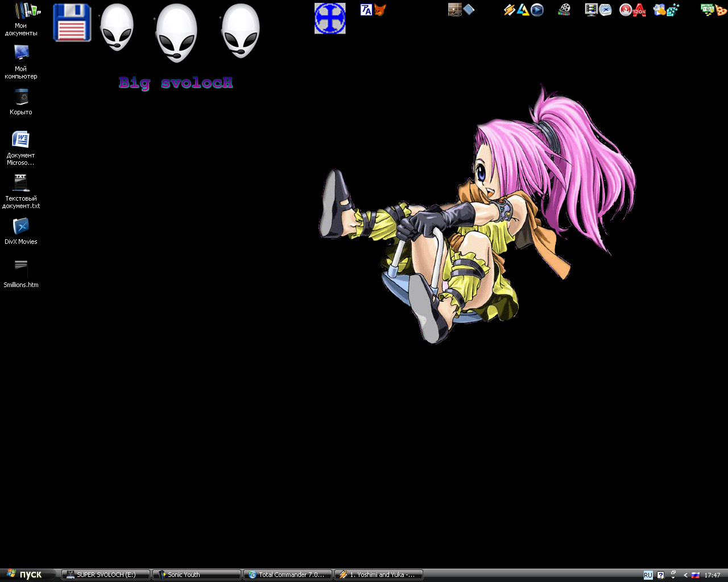Open the green money shortcut icon

coord(708,10)
